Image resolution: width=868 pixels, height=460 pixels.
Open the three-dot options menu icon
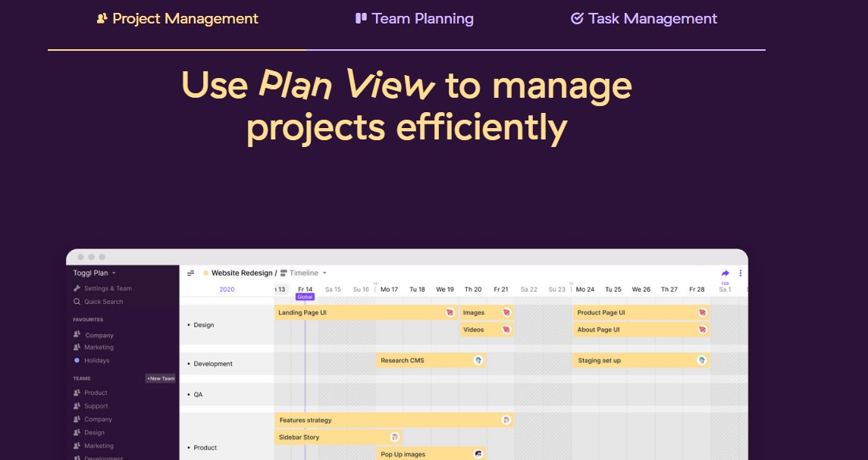pyautogui.click(x=740, y=273)
